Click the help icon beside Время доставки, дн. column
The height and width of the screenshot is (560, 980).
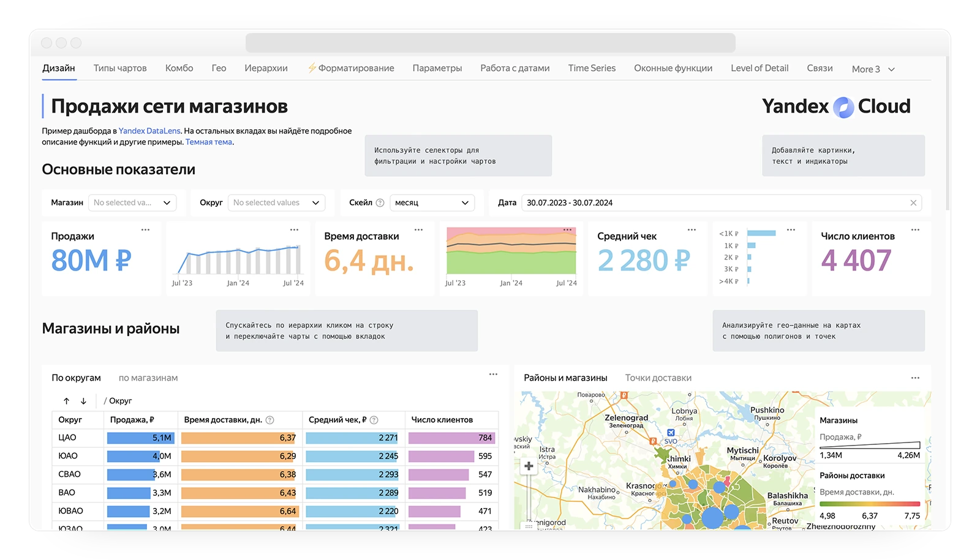coord(269,420)
